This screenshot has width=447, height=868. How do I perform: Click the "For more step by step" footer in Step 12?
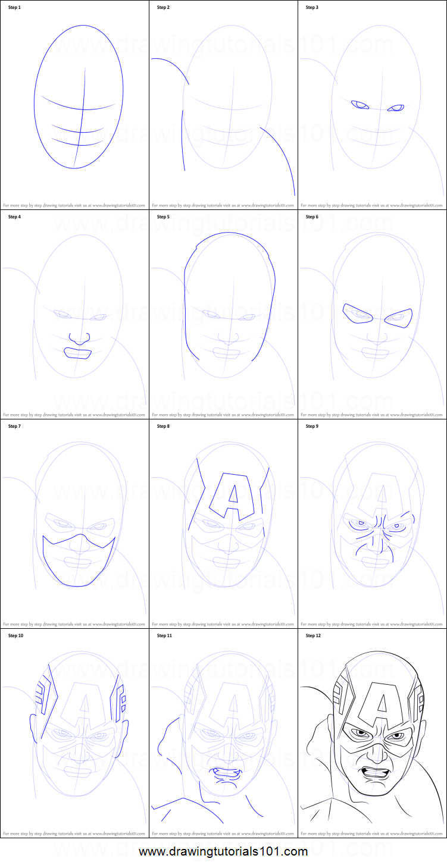tap(372, 833)
